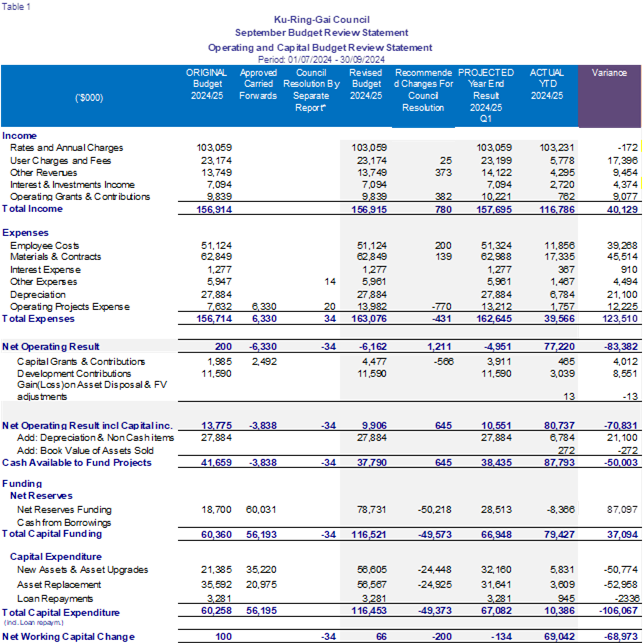Click 'September Budget Review Statement' heading

point(322,32)
